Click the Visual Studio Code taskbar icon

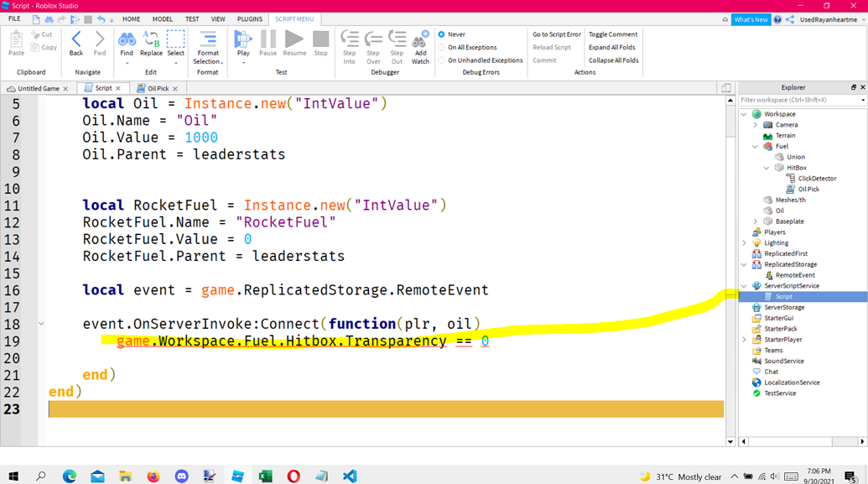pos(349,476)
